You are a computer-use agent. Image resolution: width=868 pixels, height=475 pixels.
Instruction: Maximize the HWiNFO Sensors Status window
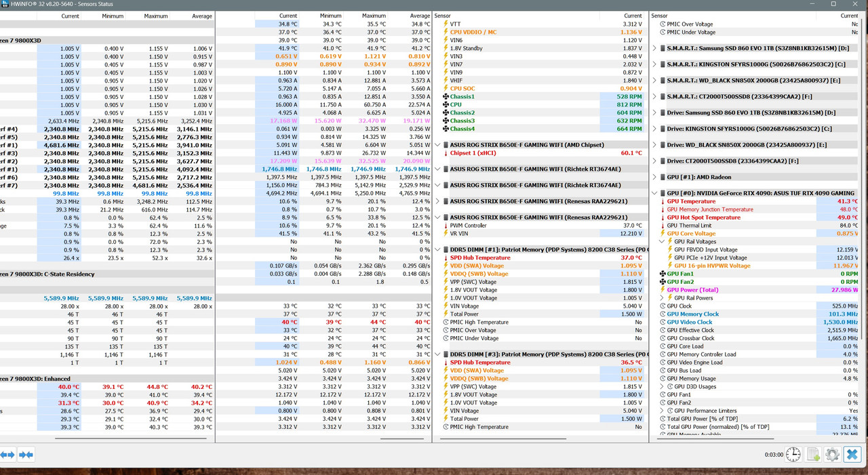pos(833,4)
